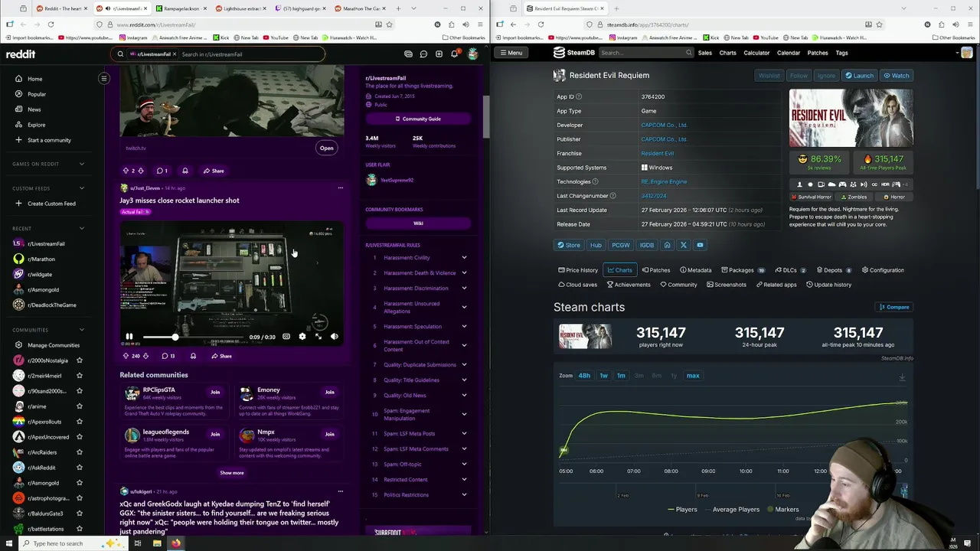Collapse Games on Reddit section
Viewport: 980px width, 551px height.
82,164
